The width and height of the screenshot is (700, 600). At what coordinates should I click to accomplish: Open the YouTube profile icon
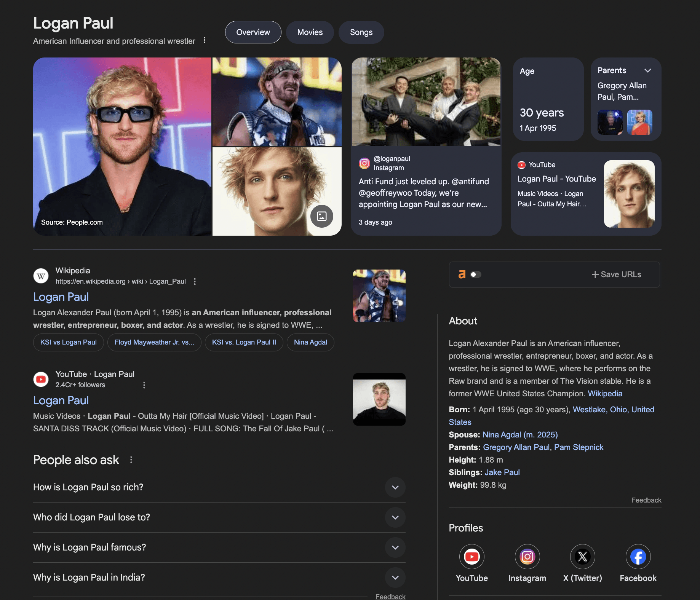[x=471, y=557]
